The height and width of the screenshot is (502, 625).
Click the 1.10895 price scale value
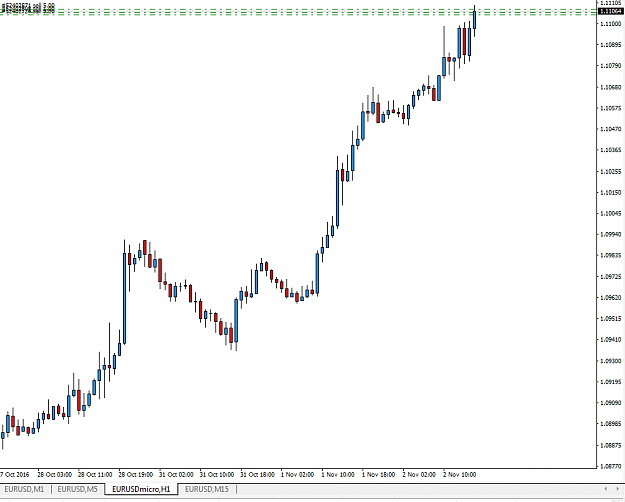point(611,45)
